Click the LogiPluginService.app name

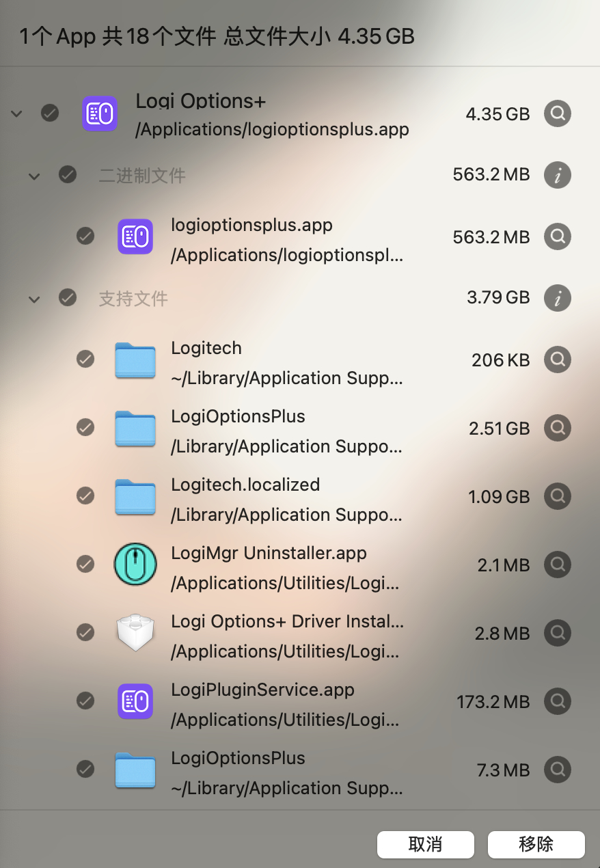263,690
